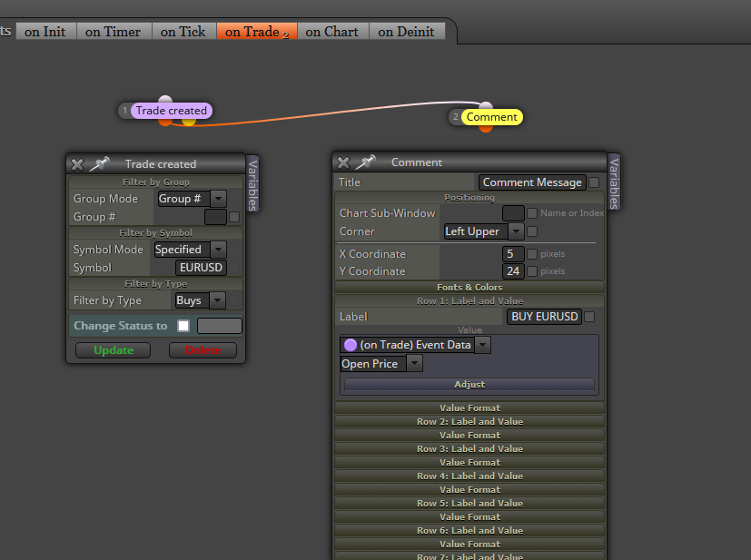Click the Comment node's top input connector
751x560 pixels.
point(486,105)
